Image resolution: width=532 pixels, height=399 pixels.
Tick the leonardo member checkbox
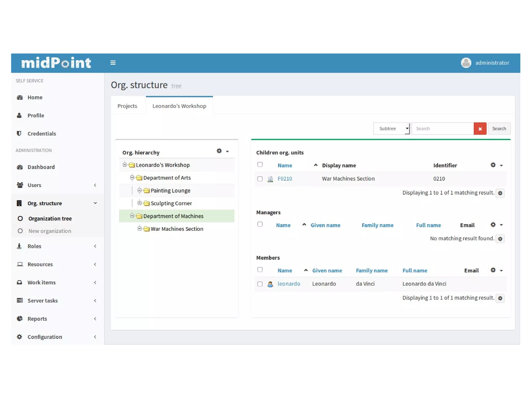(260, 284)
